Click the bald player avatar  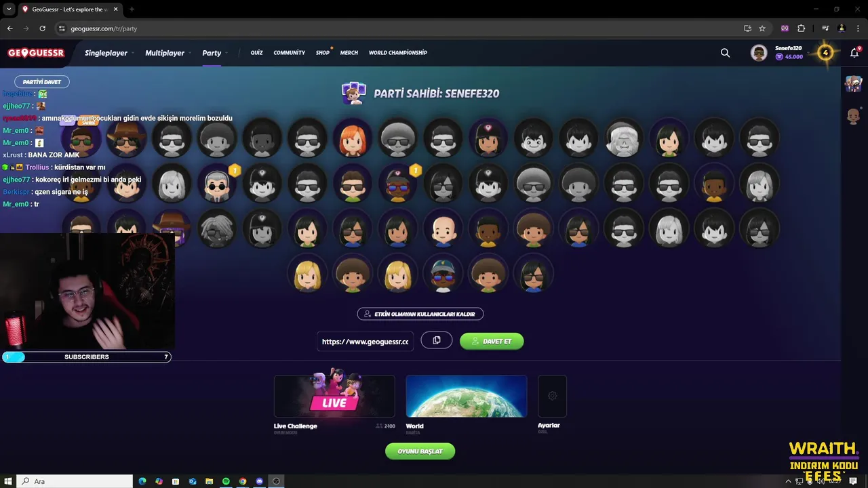click(443, 229)
